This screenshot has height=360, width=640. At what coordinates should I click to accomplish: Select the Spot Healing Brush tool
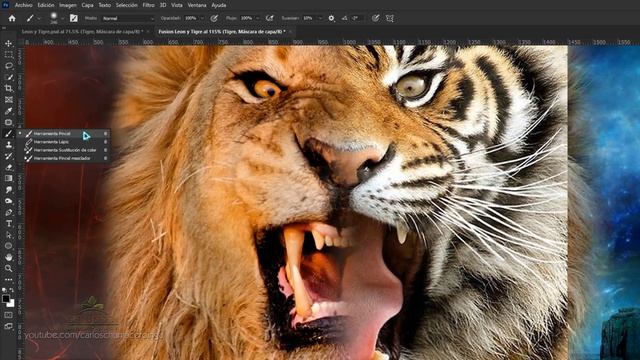point(9,122)
